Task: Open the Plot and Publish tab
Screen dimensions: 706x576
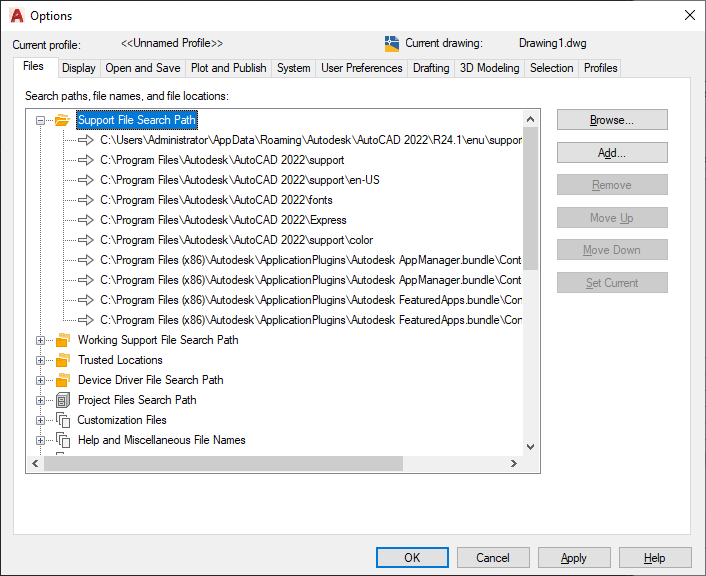Action: tap(229, 68)
